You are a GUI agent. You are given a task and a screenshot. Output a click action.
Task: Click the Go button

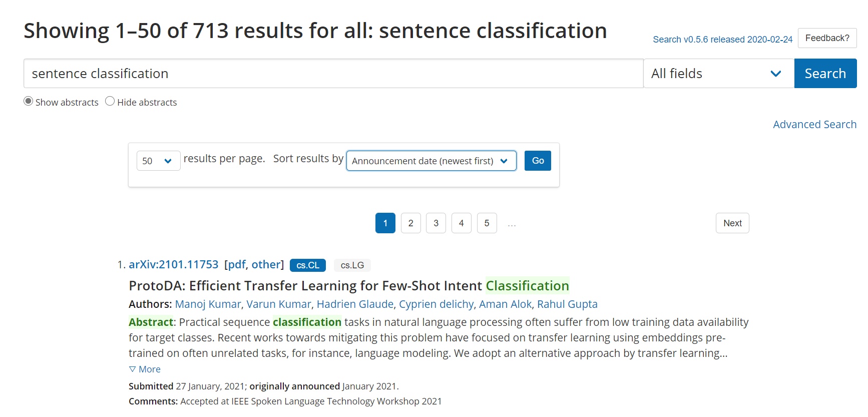(538, 161)
